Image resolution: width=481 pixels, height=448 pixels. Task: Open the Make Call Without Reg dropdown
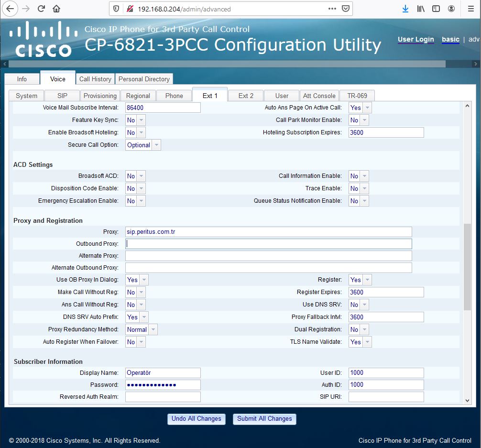[x=135, y=292]
